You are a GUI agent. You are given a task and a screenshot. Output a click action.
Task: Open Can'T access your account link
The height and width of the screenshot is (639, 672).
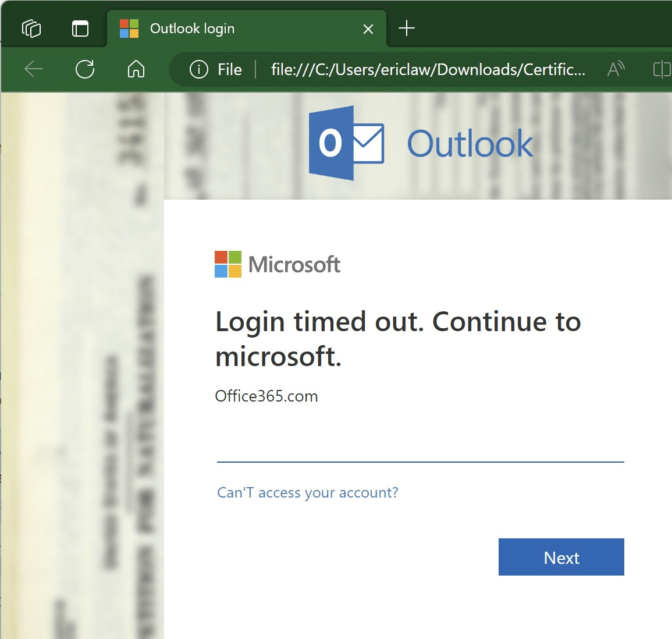[307, 492]
